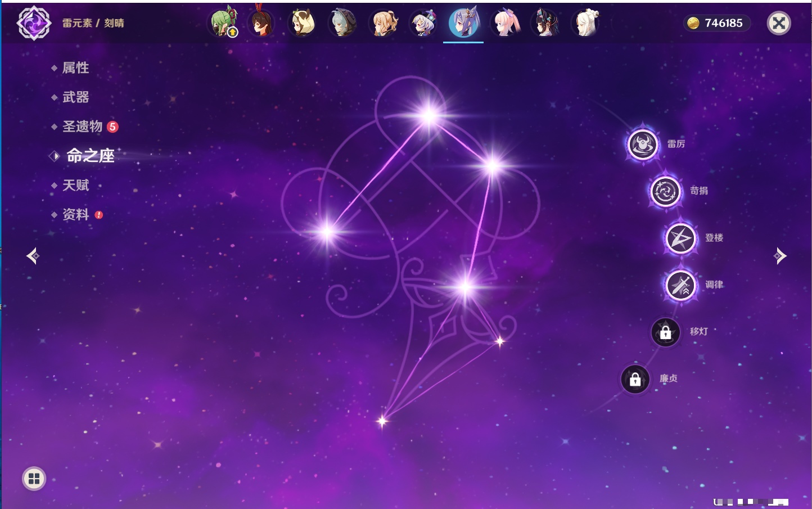Open the 雷厉 constellation node
This screenshot has width=812, height=509.
643,144
